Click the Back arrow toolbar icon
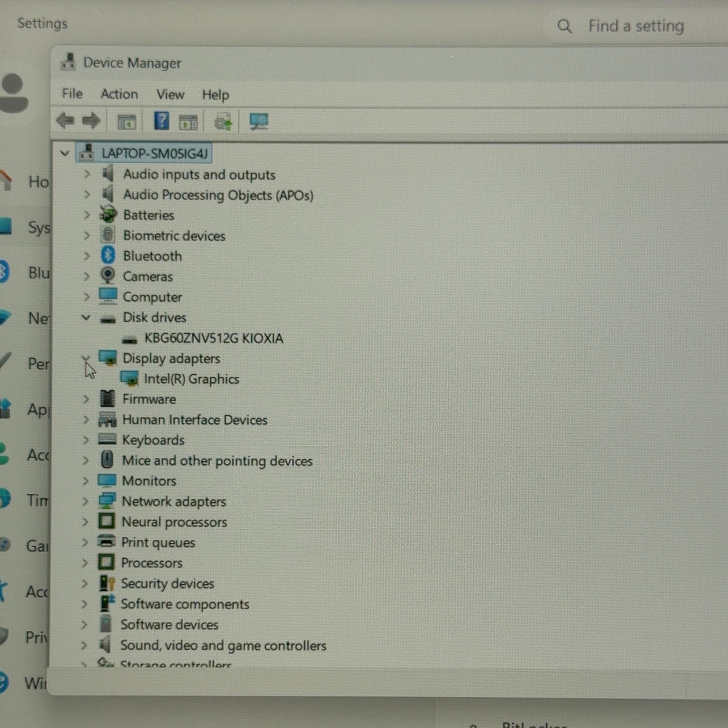Viewport: 728px width, 728px height. tap(65, 121)
